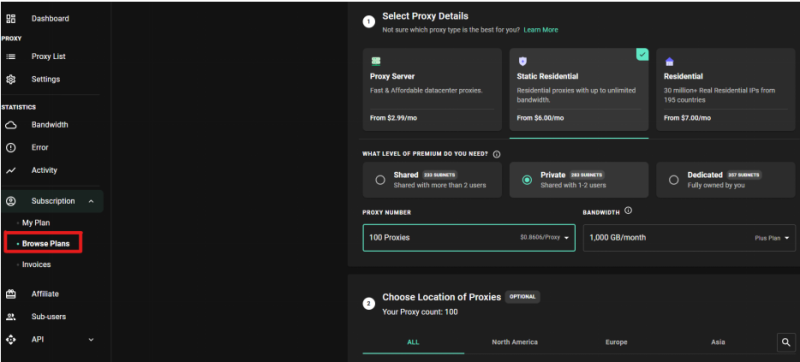Select Browse Plans submenu item

coord(45,244)
